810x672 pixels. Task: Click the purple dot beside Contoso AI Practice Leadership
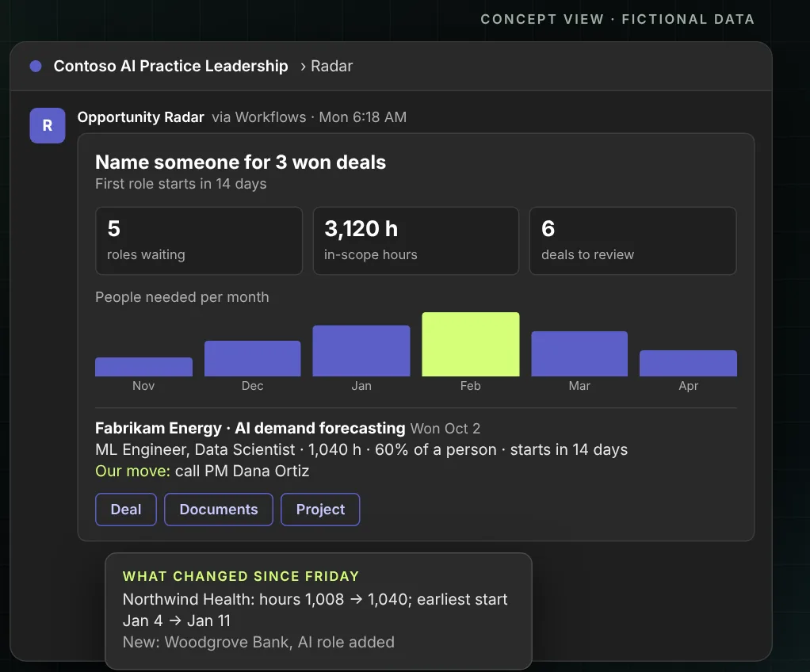pyautogui.click(x=36, y=66)
